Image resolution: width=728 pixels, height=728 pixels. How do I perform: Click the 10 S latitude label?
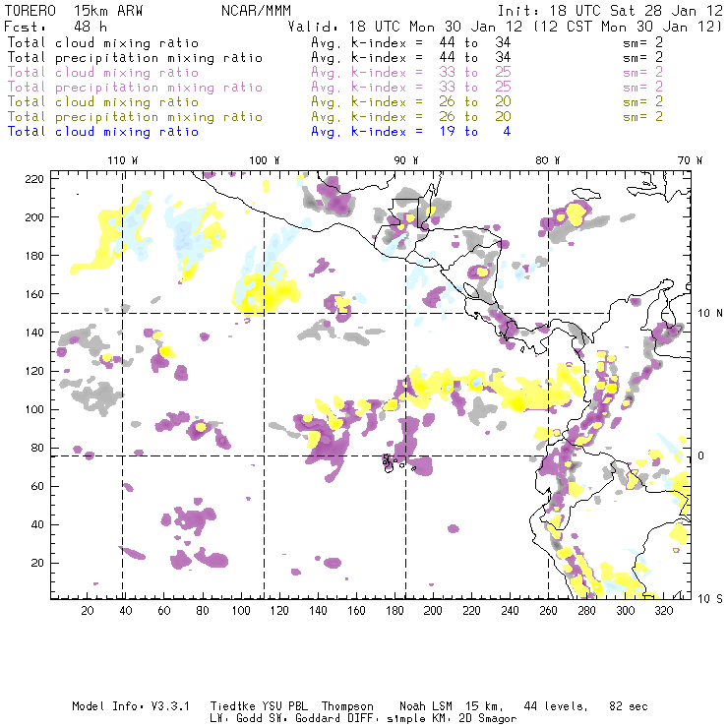tap(710, 599)
